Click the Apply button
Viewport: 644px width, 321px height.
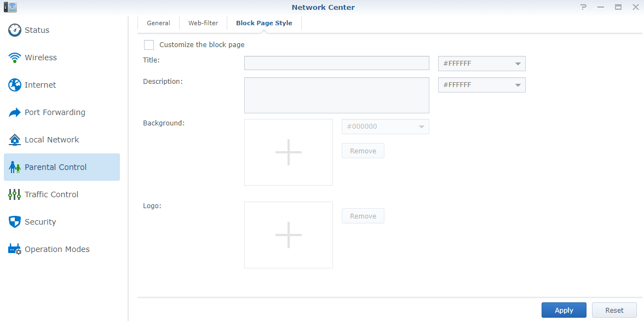click(563, 310)
